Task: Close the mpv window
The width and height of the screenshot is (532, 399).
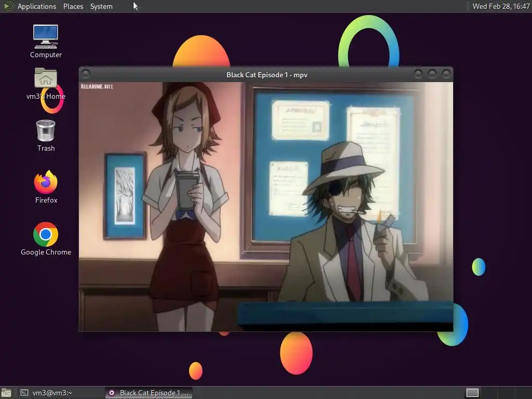Action: (x=446, y=74)
